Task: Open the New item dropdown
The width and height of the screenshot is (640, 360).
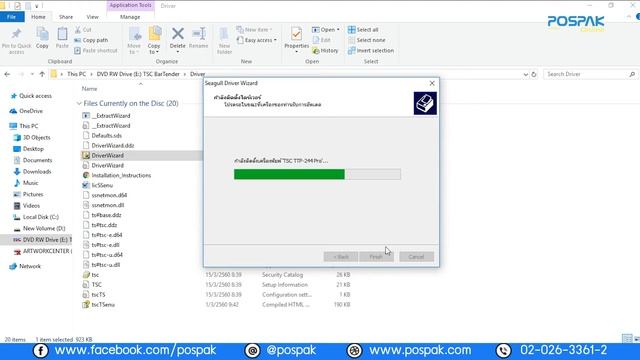Action: point(255,30)
